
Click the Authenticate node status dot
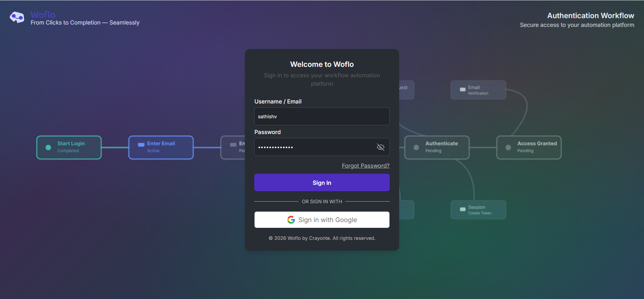tap(416, 147)
